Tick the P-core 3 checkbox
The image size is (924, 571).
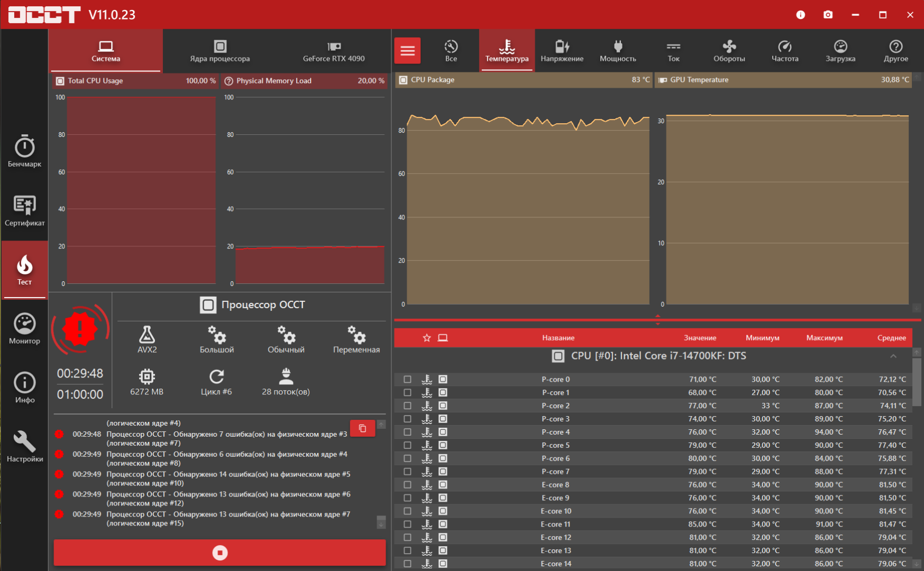(407, 419)
